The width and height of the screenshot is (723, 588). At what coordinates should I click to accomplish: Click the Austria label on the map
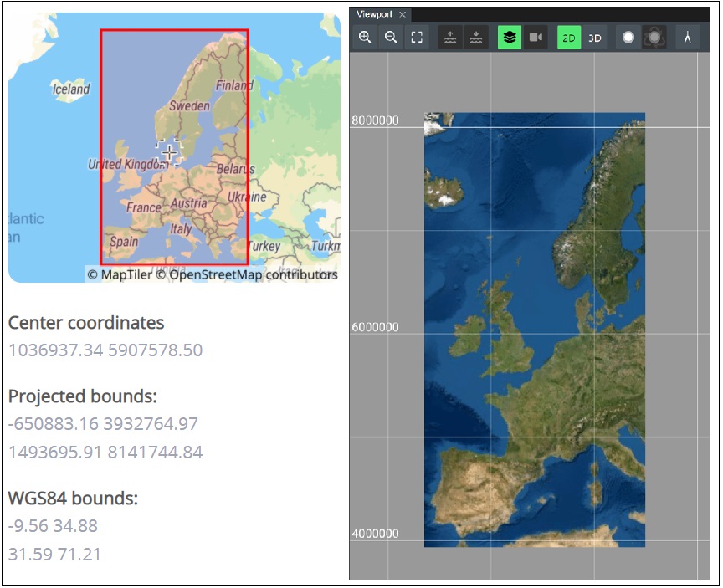(189, 203)
